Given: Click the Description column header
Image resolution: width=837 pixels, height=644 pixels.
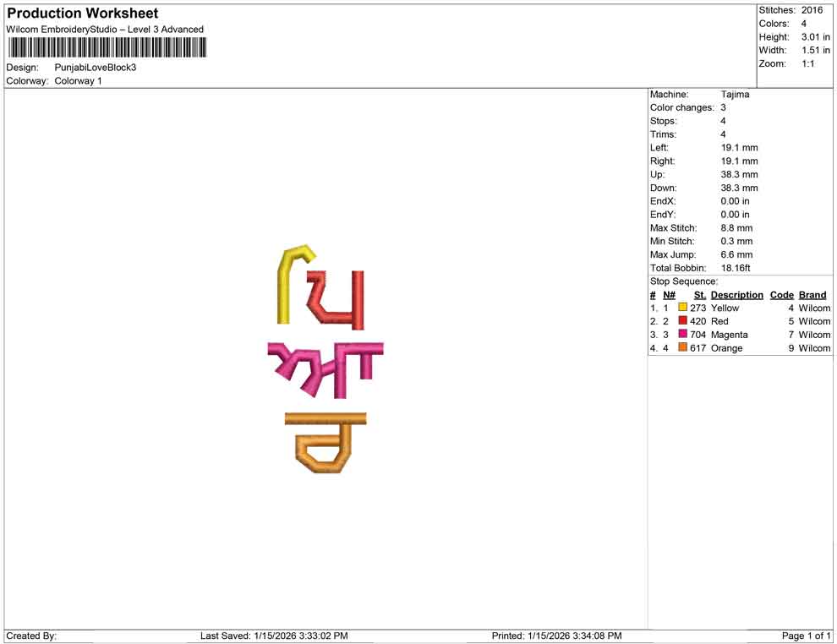Looking at the screenshot, I should pos(736,294).
